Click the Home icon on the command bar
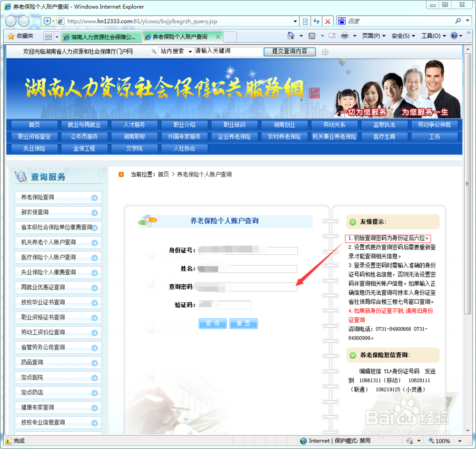 291,35
